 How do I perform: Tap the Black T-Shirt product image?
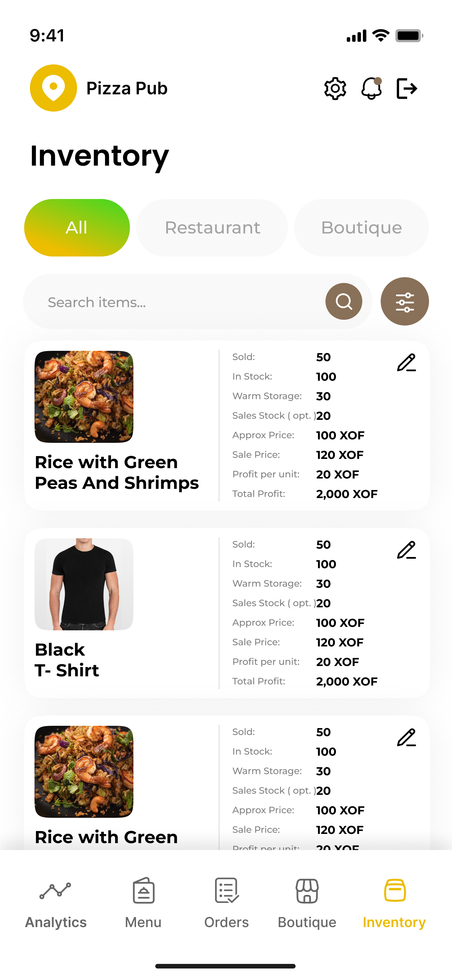click(x=84, y=584)
